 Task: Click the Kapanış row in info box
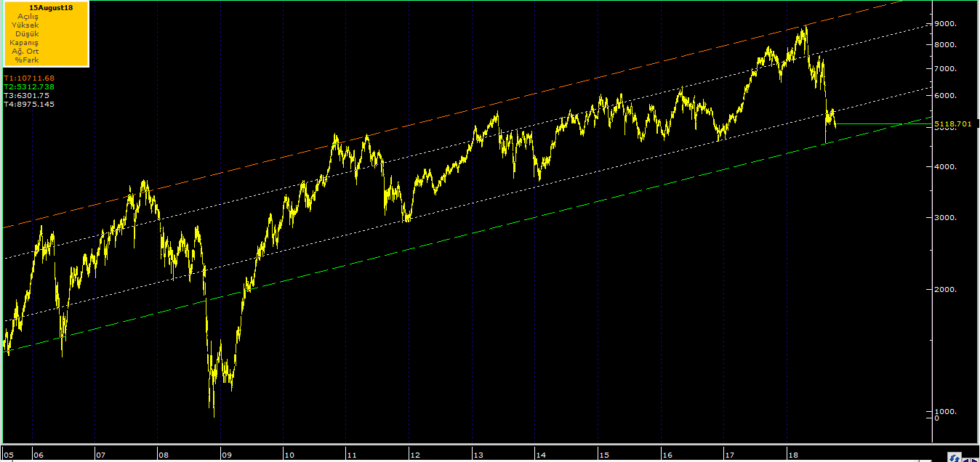click(24, 42)
